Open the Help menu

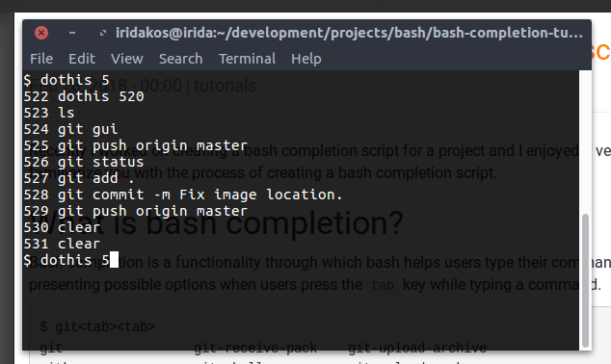[306, 59]
